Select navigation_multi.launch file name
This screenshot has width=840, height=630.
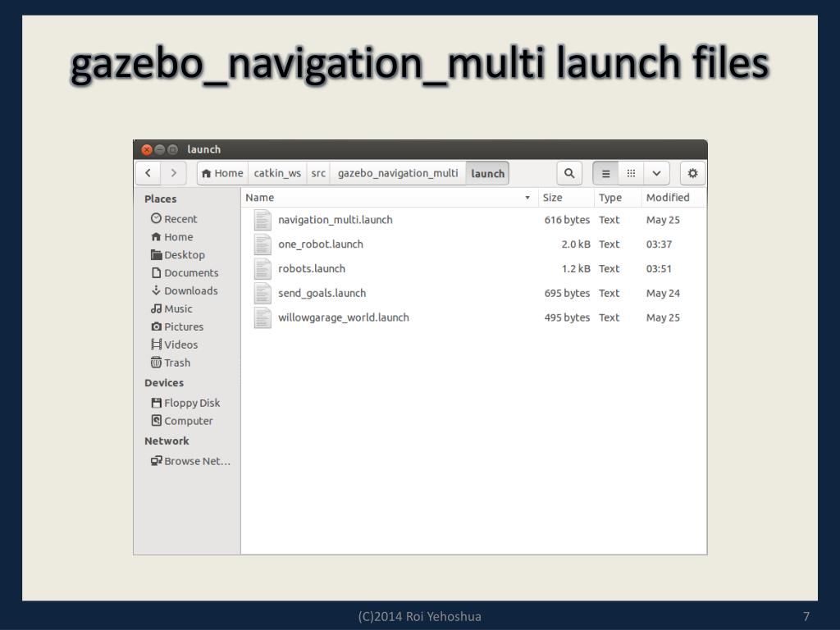pos(336,220)
